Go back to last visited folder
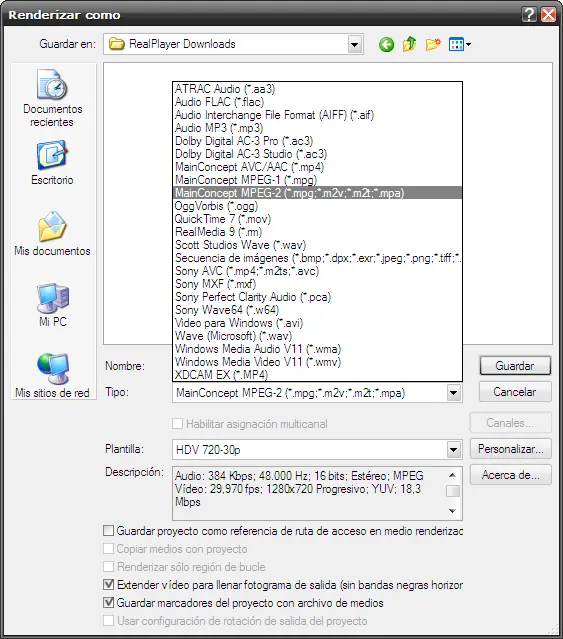Image resolution: width=563 pixels, height=639 pixels. pyautogui.click(x=386, y=44)
